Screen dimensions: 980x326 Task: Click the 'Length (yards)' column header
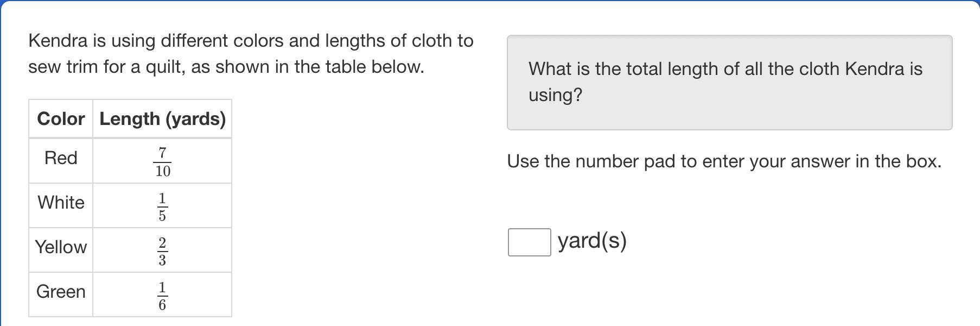(x=162, y=119)
